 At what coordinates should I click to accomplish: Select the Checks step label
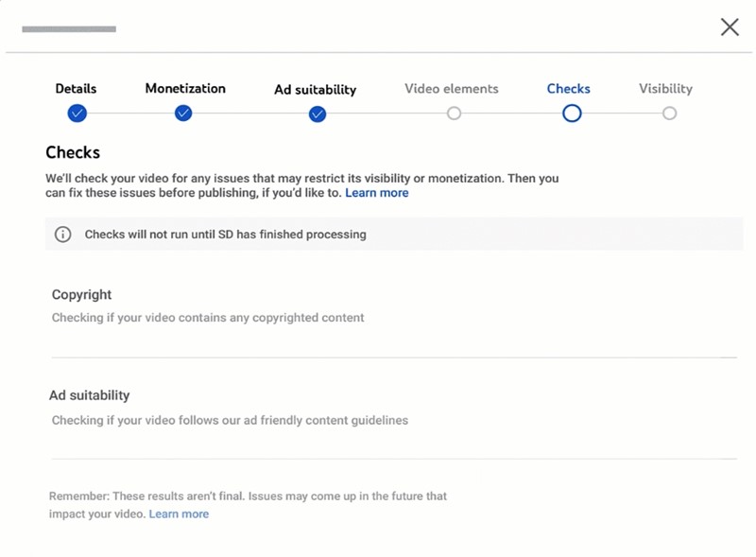point(568,89)
